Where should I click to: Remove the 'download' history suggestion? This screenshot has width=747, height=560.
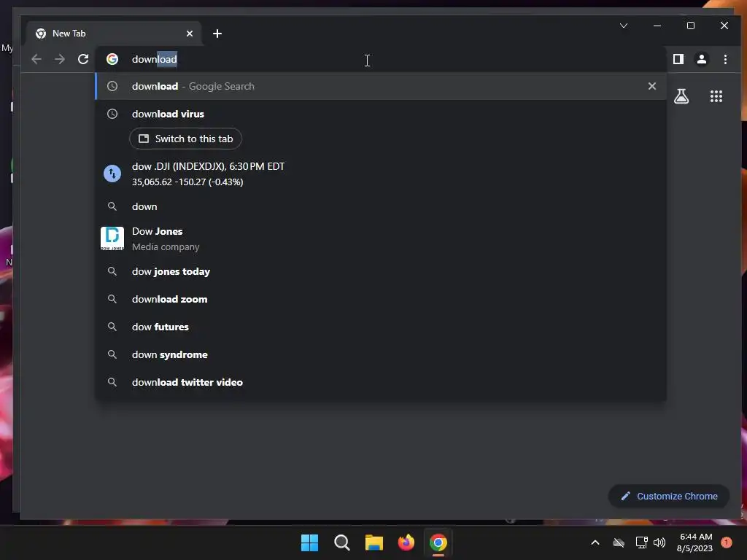(651, 86)
